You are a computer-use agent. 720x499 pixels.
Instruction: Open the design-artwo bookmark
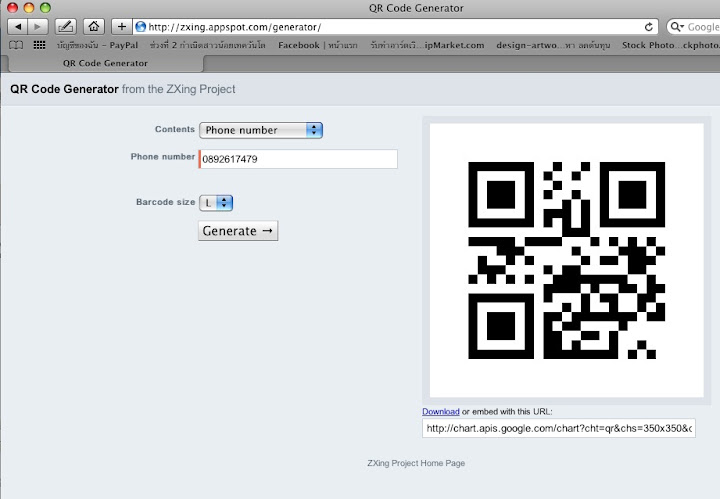pos(553,45)
